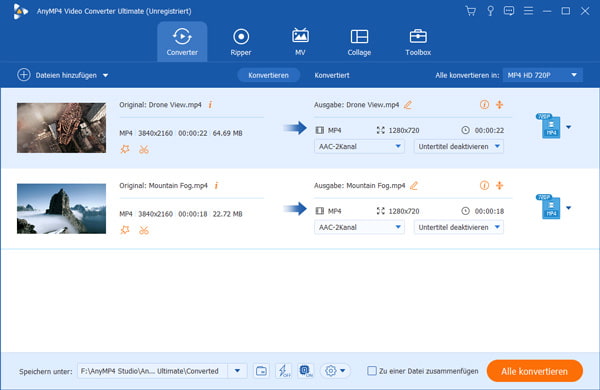600x390 pixels.
Task: Click the 1280x720 resolution value for Drone View
Action: pos(404,131)
